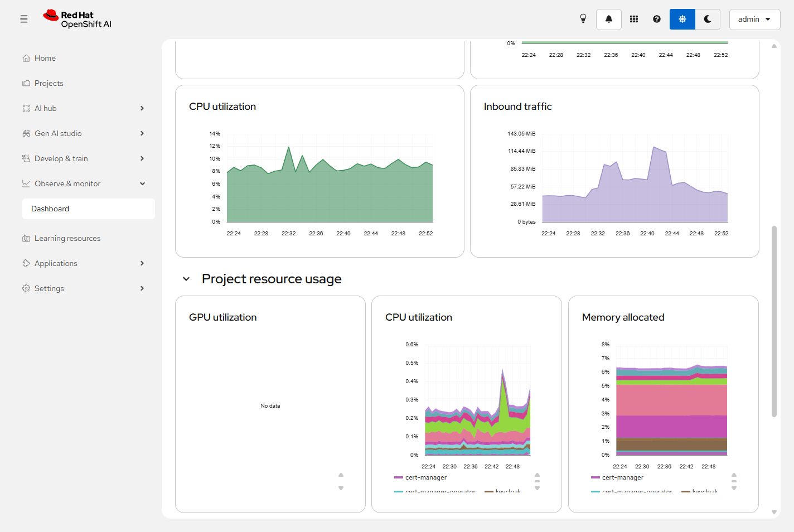Click the cert-manager legend entry under Memory allocated
The image size is (794, 532).
[617, 477]
